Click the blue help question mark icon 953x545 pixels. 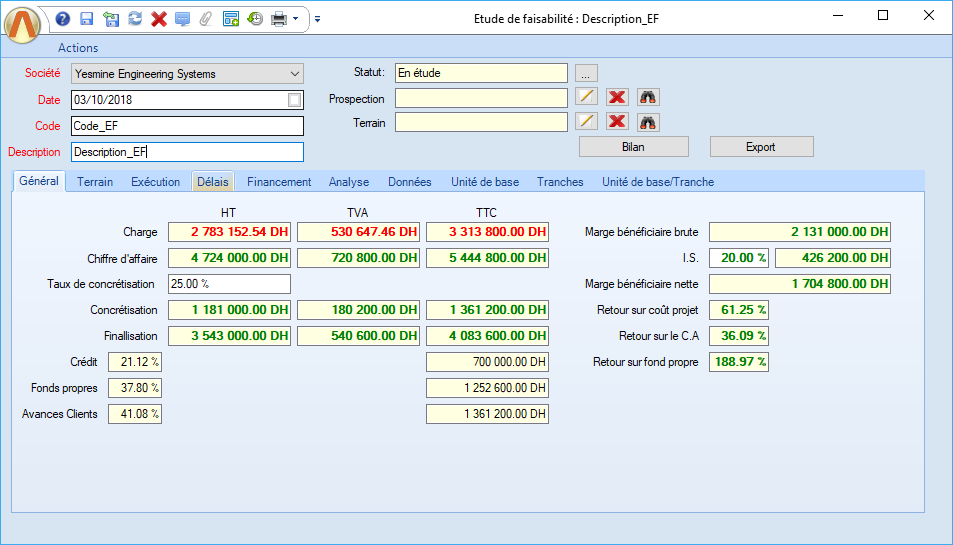click(62, 19)
